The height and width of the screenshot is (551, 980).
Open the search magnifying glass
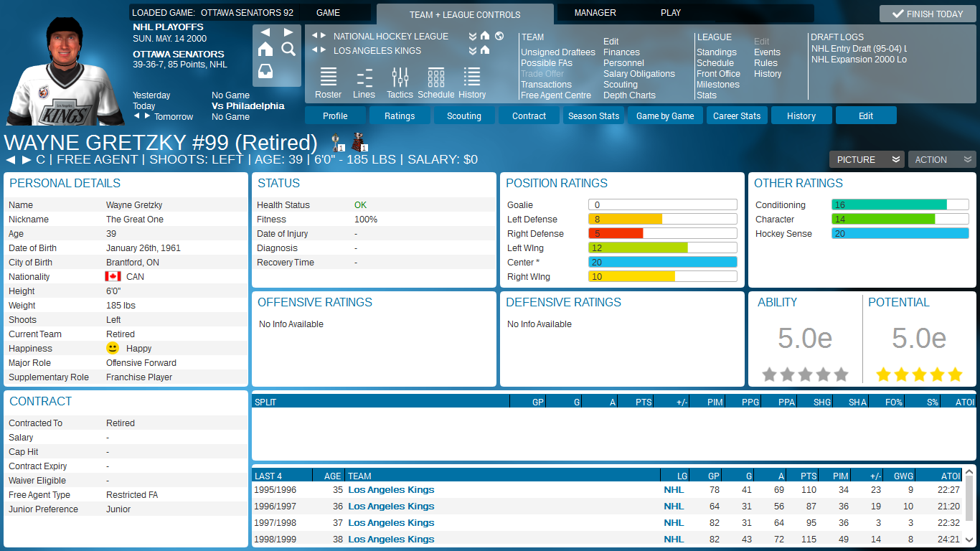coord(288,49)
